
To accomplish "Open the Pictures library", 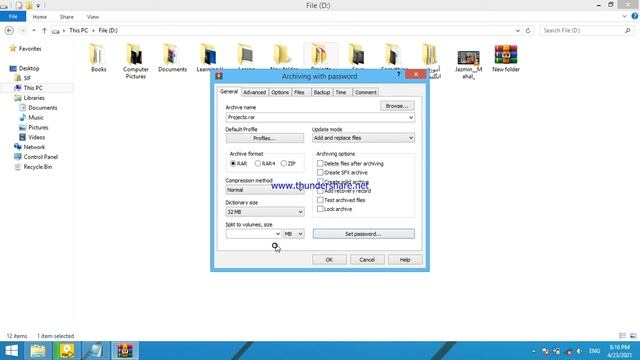I will pyautogui.click(x=38, y=127).
